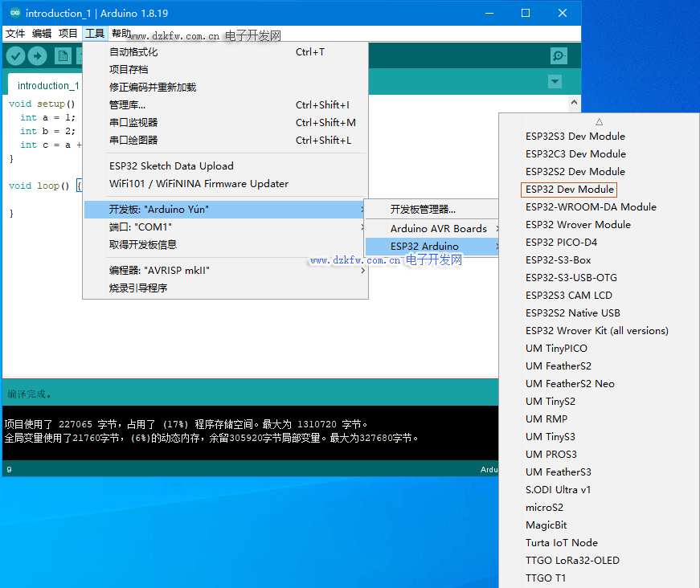This screenshot has width=700, height=588.
Task: Click the editor scrollbar up arrow
Action: [574, 103]
